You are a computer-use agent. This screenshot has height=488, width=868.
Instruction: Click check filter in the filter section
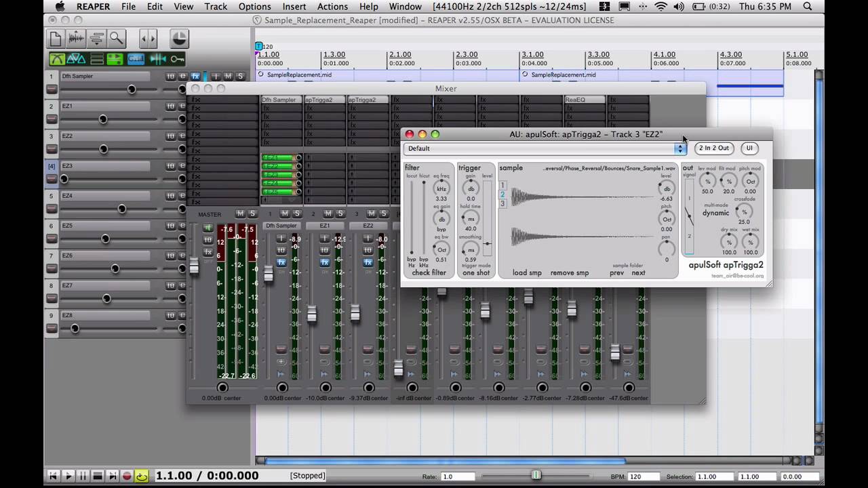[x=429, y=273]
